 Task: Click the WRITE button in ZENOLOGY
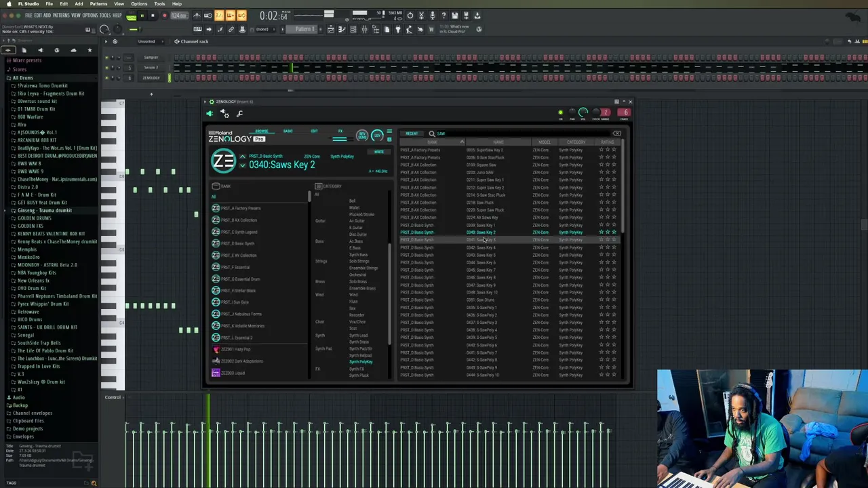[379, 152]
